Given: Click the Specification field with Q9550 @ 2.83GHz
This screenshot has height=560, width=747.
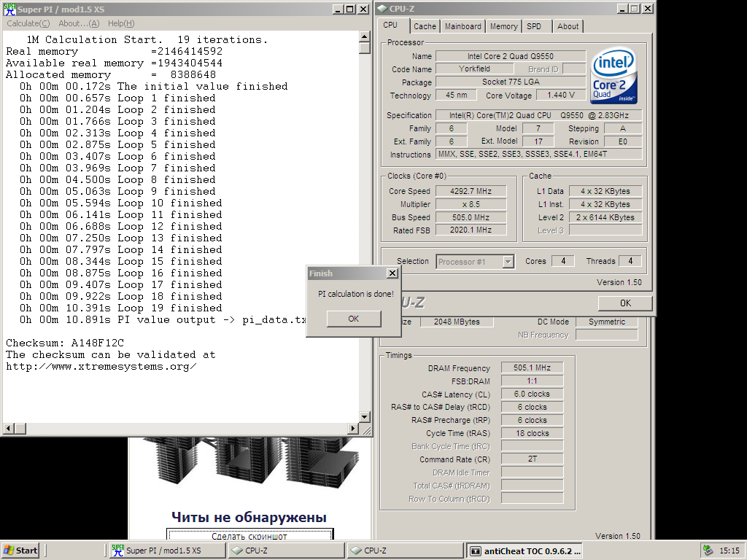Looking at the screenshot, I should pos(539,115).
